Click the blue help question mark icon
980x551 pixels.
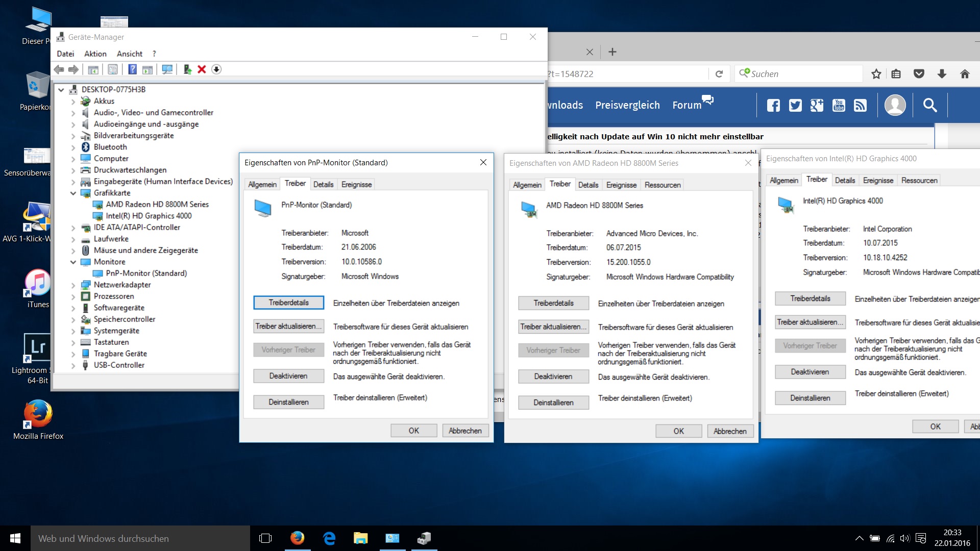coord(132,69)
